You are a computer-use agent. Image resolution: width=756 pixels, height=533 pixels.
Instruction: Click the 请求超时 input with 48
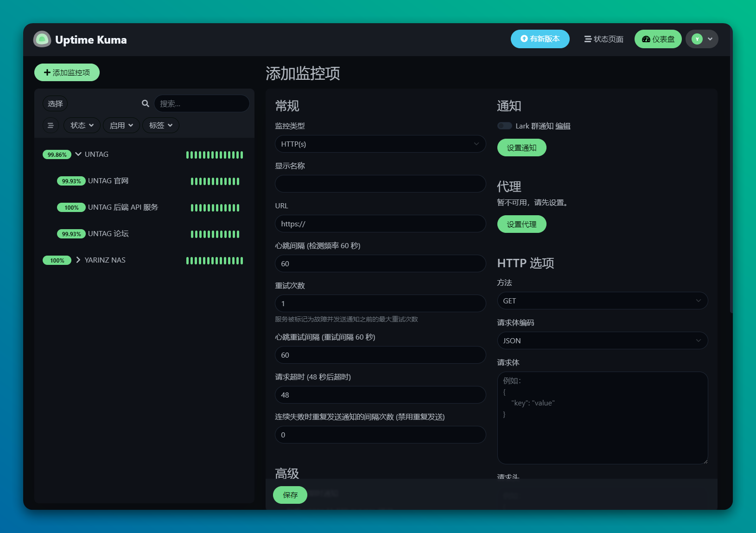pos(380,395)
